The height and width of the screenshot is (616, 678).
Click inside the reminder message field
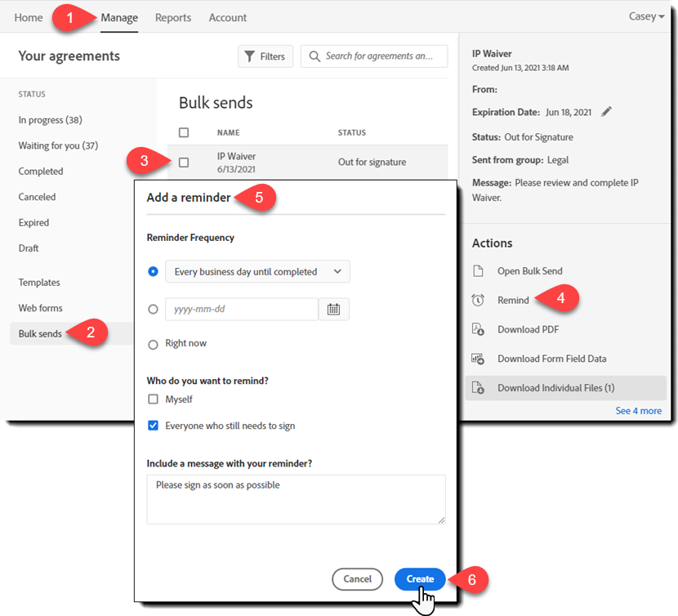click(x=295, y=497)
